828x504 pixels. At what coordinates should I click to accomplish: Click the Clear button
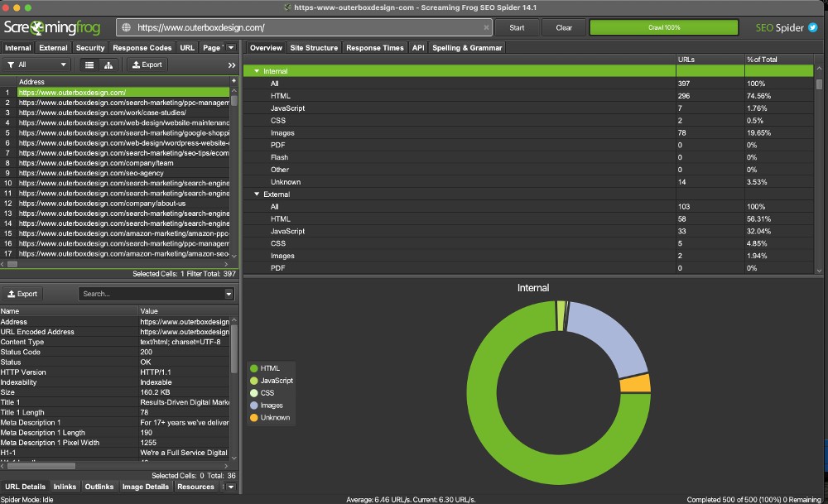click(564, 27)
